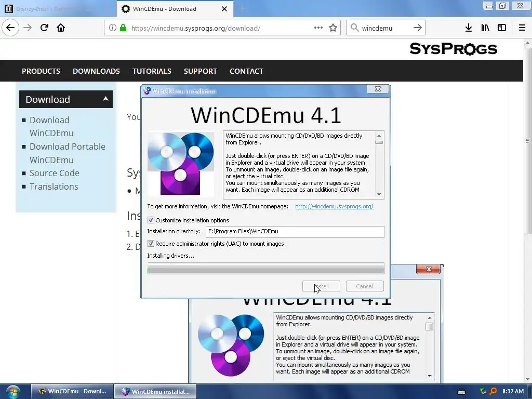The height and width of the screenshot is (399, 532).
Task: Click the scroll down arrow in installer description
Action: [x=379, y=194]
